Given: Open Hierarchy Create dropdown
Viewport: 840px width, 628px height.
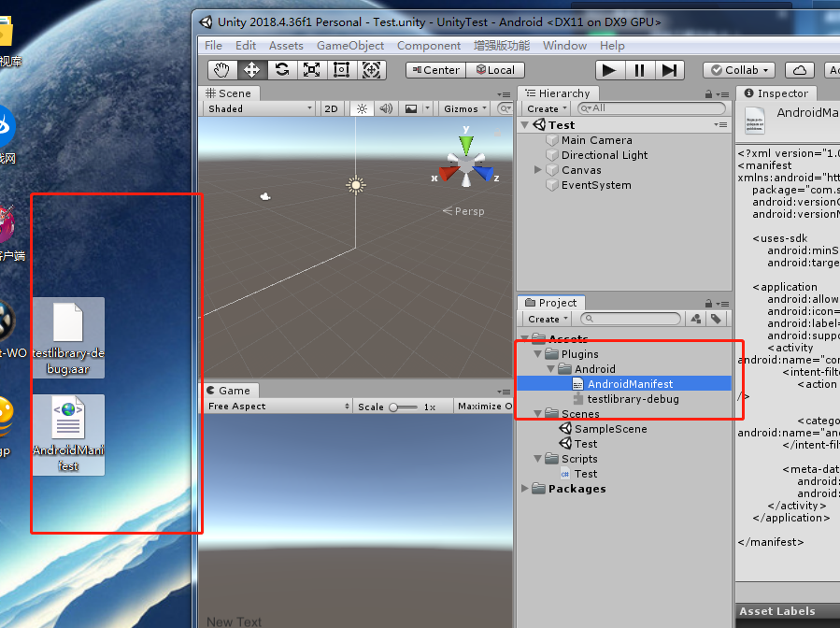Looking at the screenshot, I should click(547, 108).
